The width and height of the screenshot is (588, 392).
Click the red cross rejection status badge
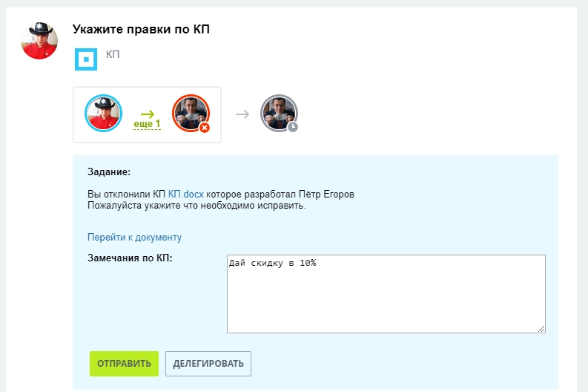(x=205, y=128)
